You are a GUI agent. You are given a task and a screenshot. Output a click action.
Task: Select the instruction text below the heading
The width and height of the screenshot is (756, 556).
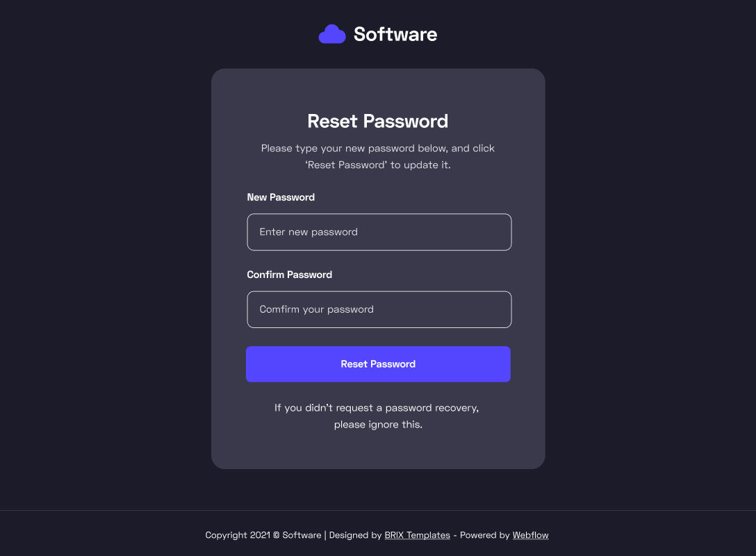377,156
